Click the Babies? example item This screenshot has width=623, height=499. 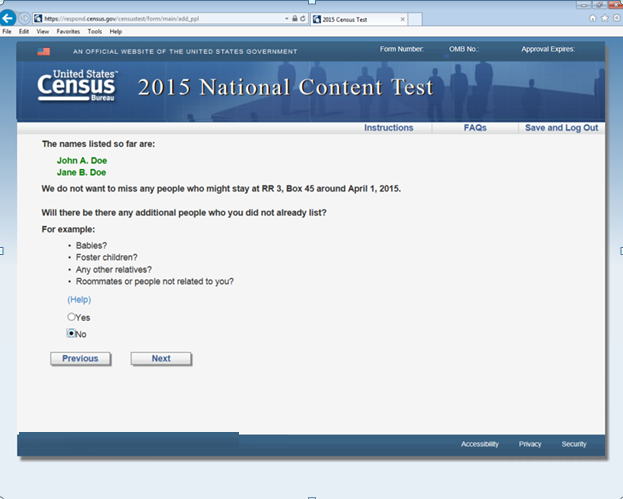91,246
